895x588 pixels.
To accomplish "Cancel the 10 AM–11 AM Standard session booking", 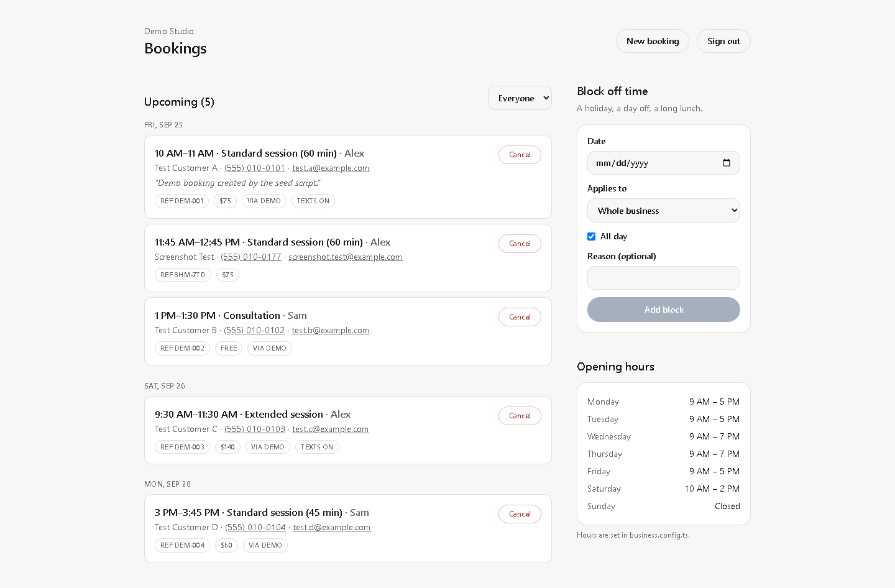I will [520, 155].
